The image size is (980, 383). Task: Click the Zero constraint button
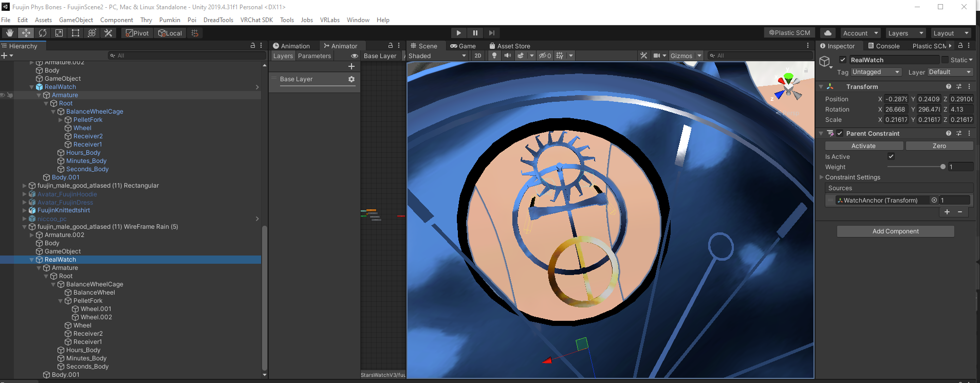[x=939, y=146]
